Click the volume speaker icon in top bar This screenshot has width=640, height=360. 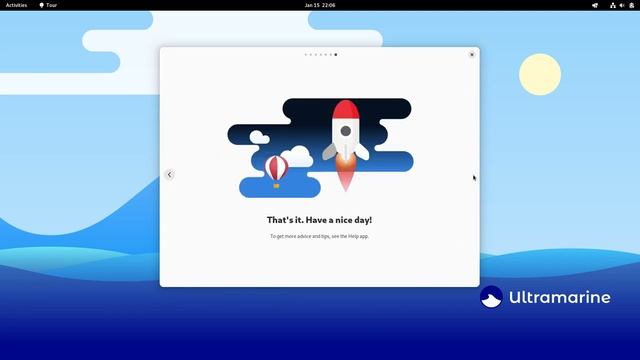point(622,5)
